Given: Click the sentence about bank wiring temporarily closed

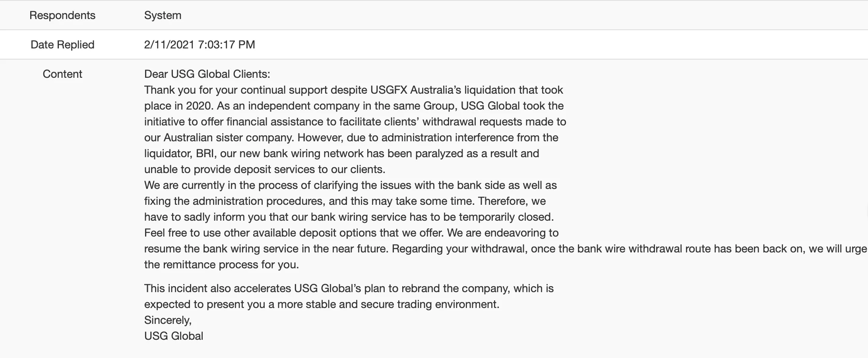Looking at the screenshot, I should coord(349,217).
